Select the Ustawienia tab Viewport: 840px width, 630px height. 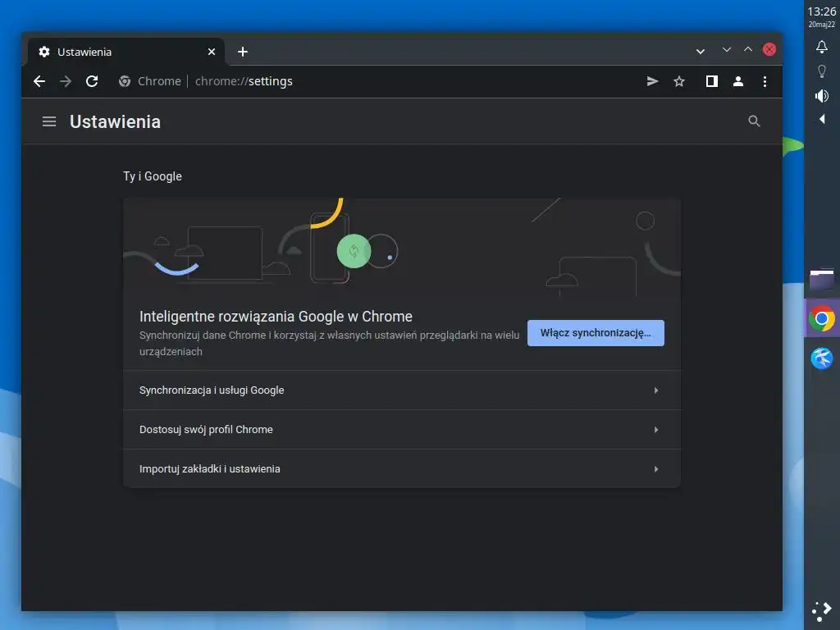pyautogui.click(x=126, y=52)
